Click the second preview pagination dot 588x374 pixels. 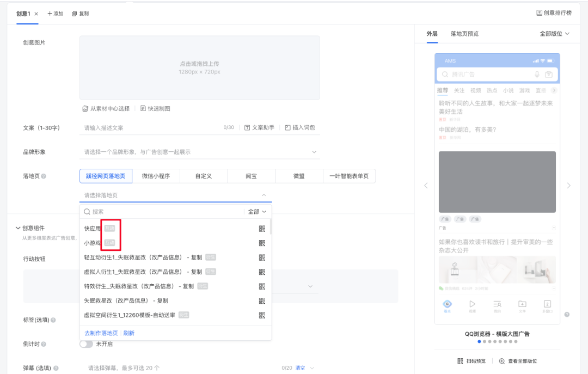point(484,341)
